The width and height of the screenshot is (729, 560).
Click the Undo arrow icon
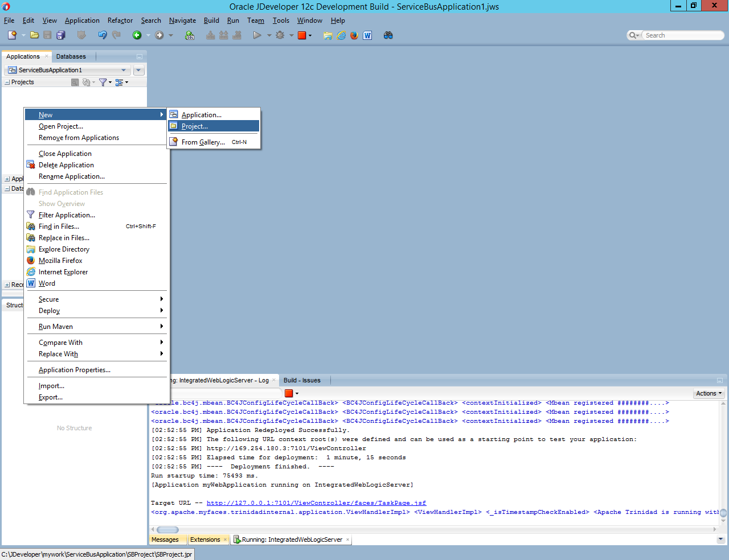(x=103, y=35)
